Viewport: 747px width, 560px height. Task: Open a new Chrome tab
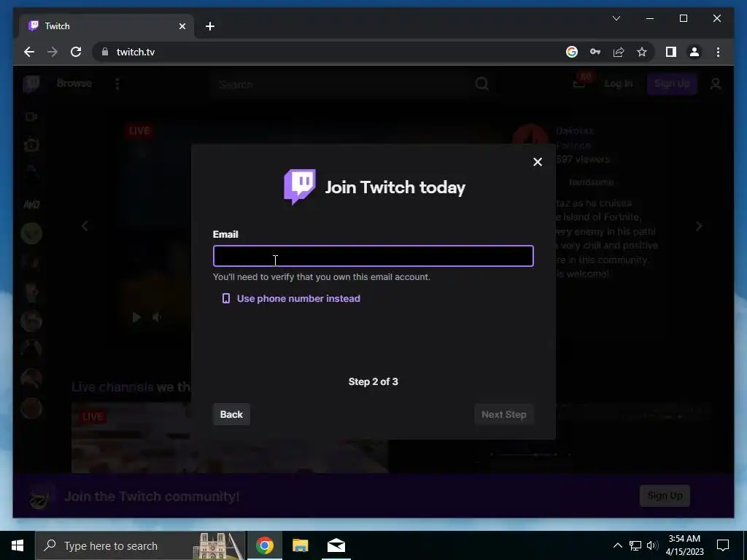210,26
